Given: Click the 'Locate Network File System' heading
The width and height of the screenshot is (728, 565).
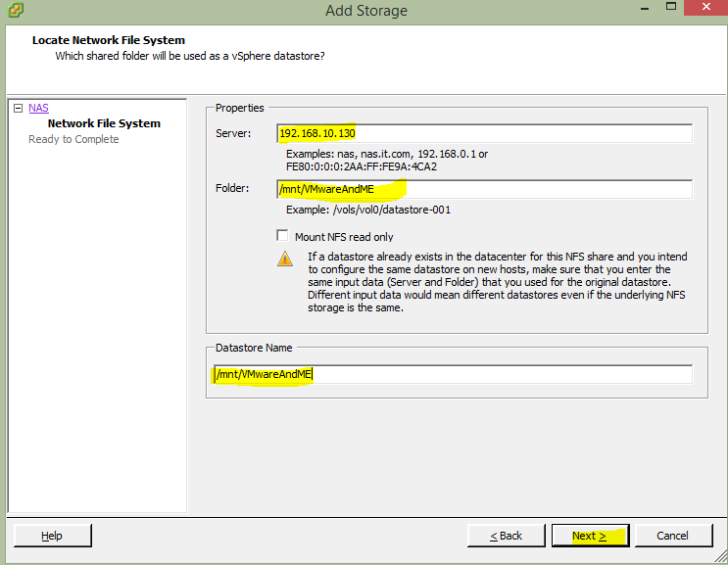Looking at the screenshot, I should [109, 40].
